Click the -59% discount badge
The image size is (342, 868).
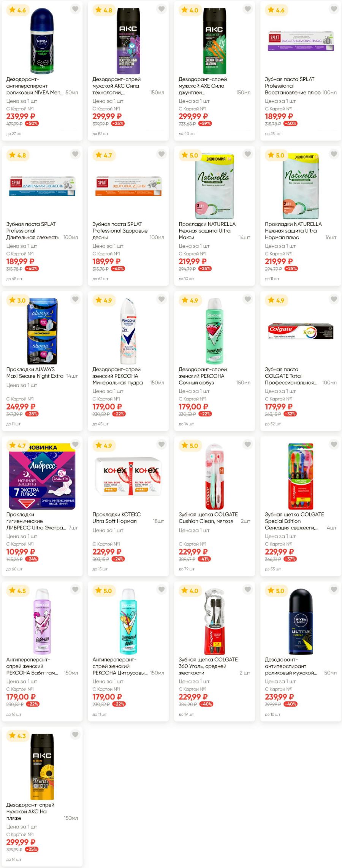[x=206, y=124]
